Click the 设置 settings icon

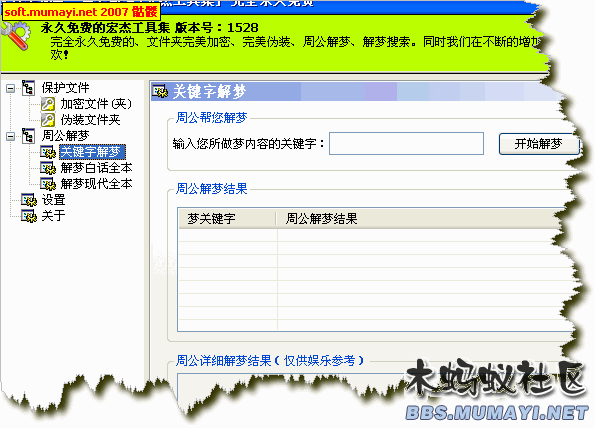click(x=29, y=200)
